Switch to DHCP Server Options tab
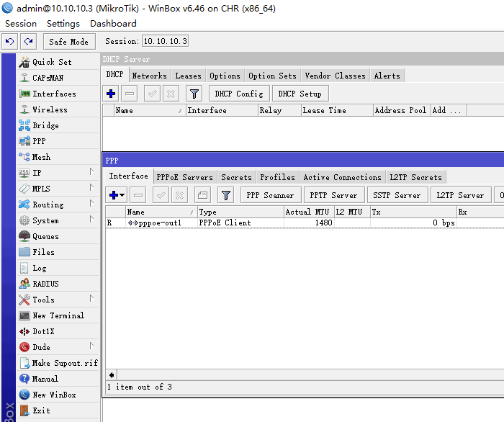This screenshot has height=422, width=504. pos(225,76)
